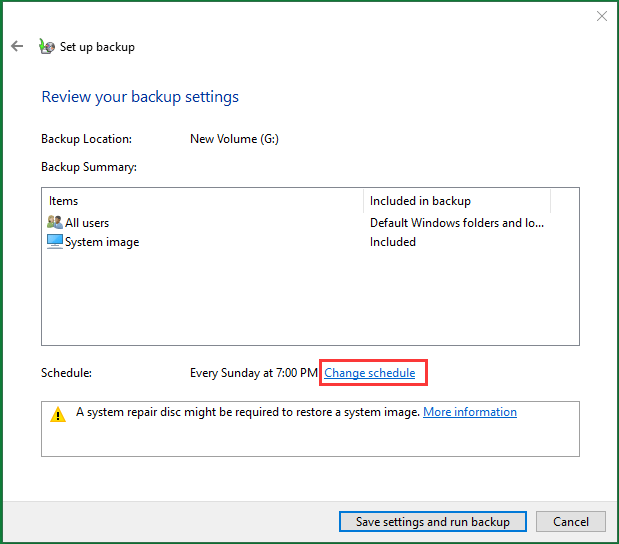Click the Included value for System image
This screenshot has width=619, height=544.
[x=393, y=242]
